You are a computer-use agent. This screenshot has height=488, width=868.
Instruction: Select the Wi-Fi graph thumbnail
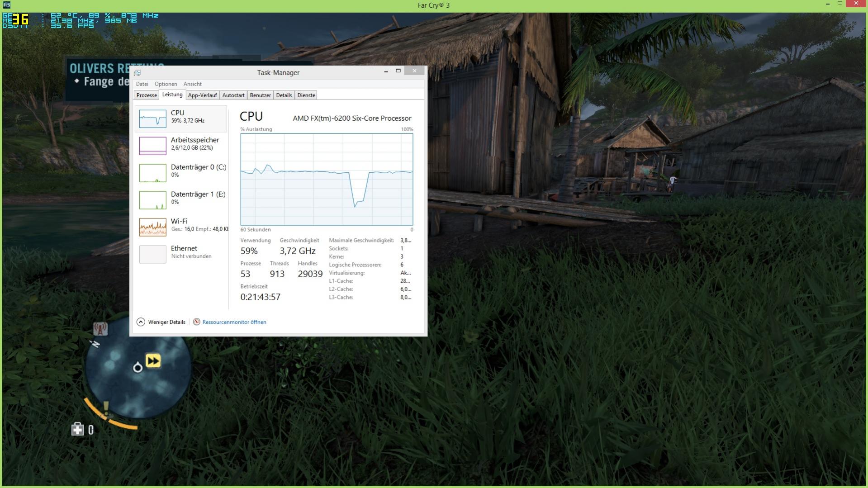(x=153, y=227)
